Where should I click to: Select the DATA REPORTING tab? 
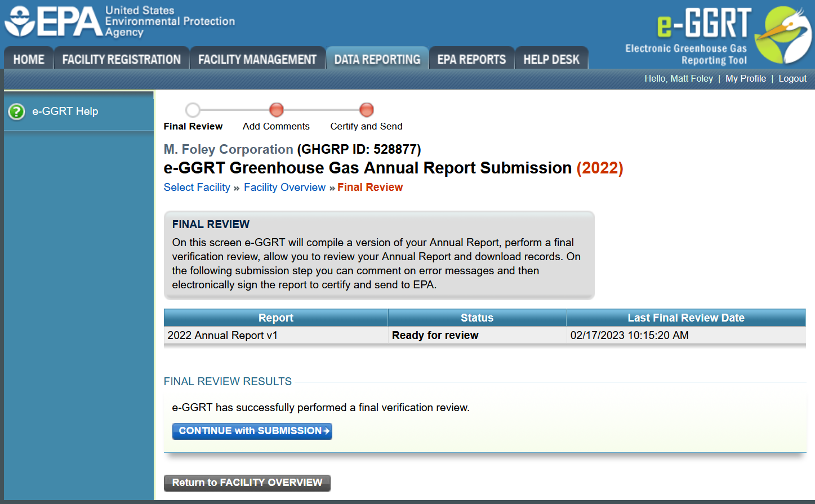[x=377, y=59]
